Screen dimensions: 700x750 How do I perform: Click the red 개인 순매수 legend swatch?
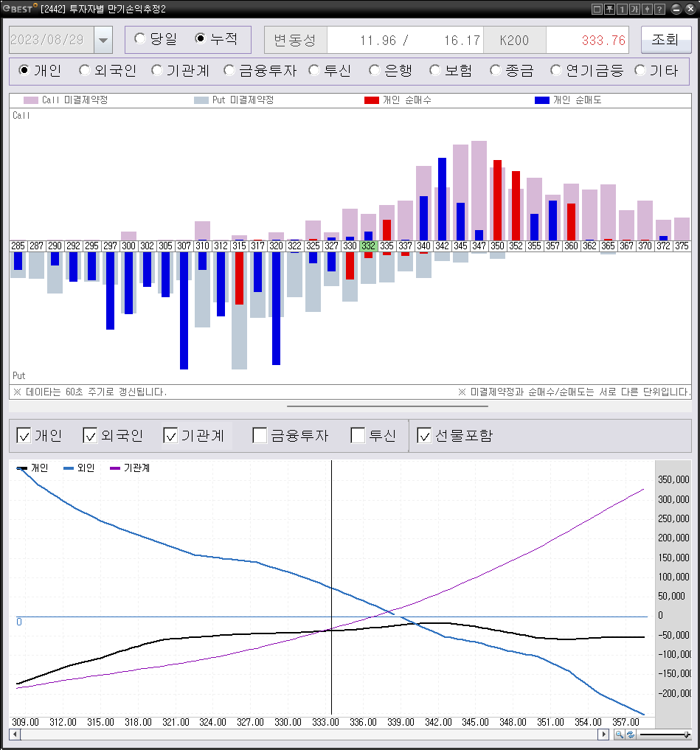click(372, 100)
